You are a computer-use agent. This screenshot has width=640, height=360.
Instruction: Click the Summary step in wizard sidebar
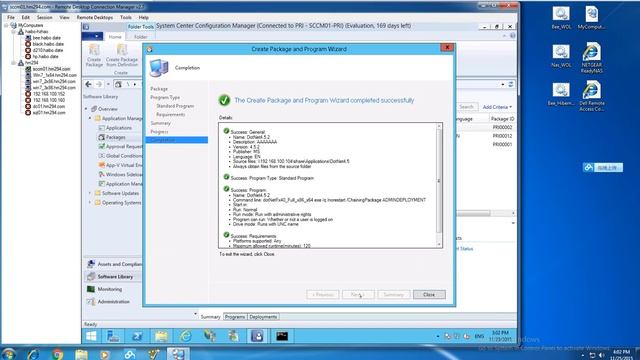tap(160, 123)
